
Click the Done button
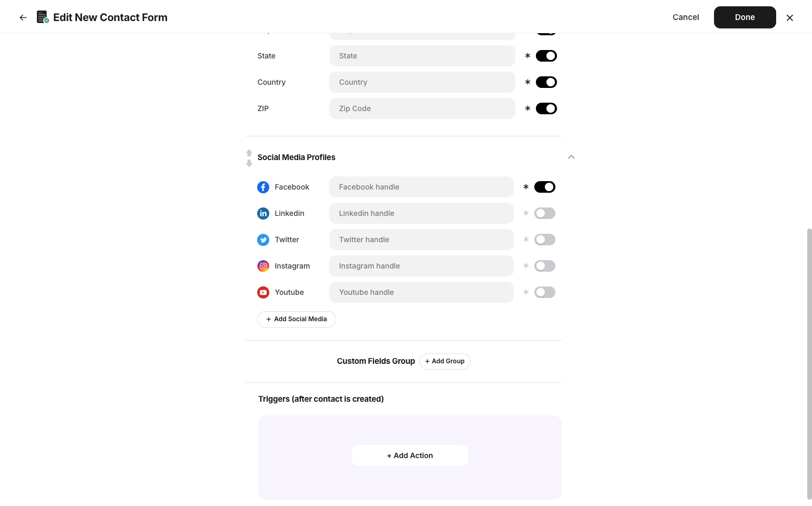(x=745, y=17)
